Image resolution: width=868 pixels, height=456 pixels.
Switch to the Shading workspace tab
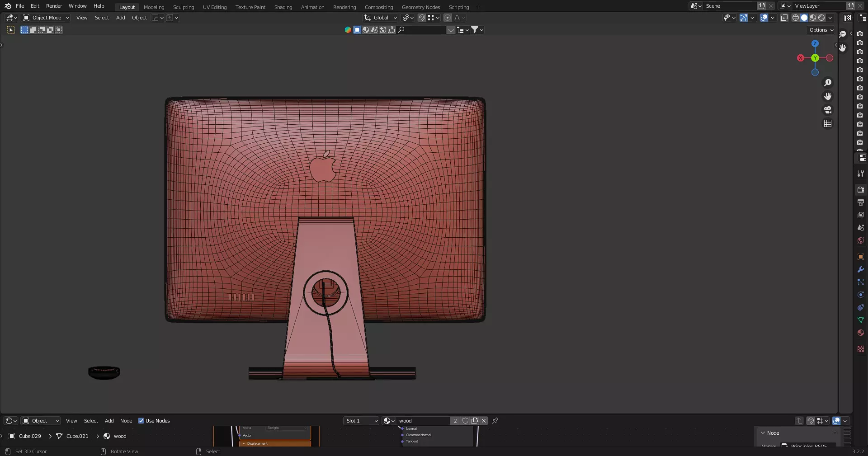click(x=283, y=7)
